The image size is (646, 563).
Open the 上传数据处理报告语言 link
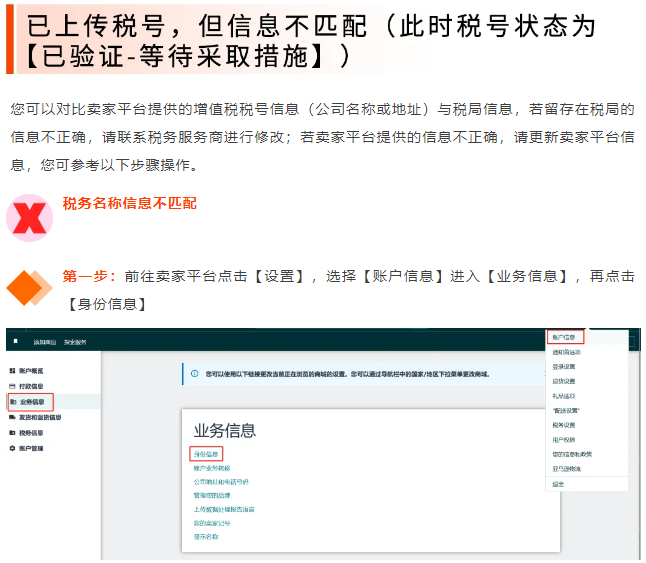[x=224, y=509]
